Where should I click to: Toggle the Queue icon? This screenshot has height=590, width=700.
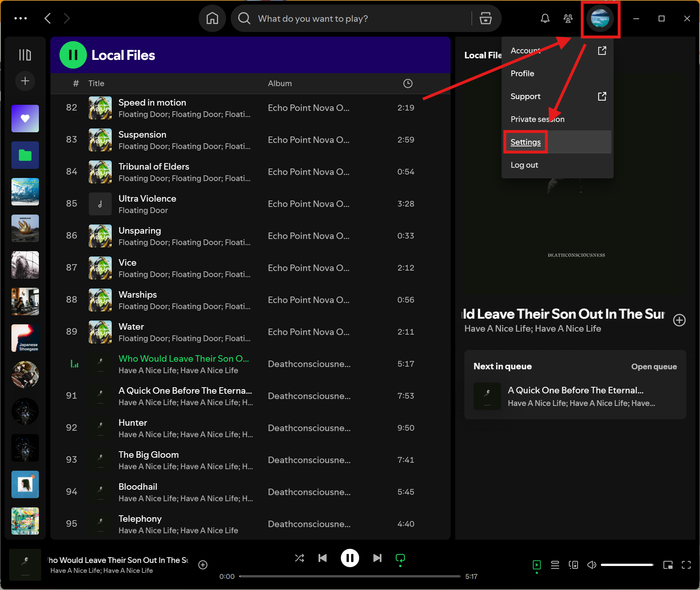click(555, 565)
